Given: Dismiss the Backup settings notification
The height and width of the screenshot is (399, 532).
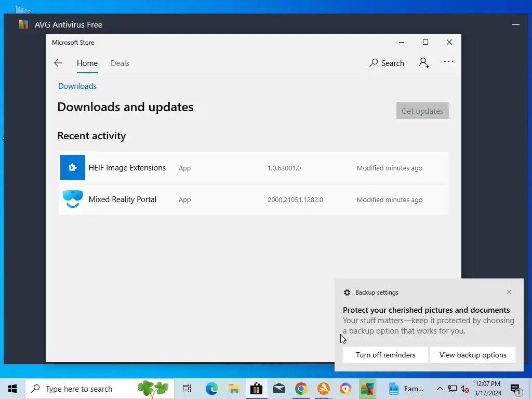Looking at the screenshot, I should click(509, 292).
